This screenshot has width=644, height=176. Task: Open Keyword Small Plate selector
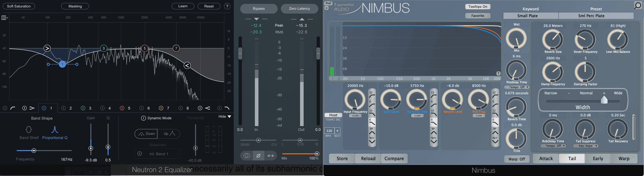point(531,16)
